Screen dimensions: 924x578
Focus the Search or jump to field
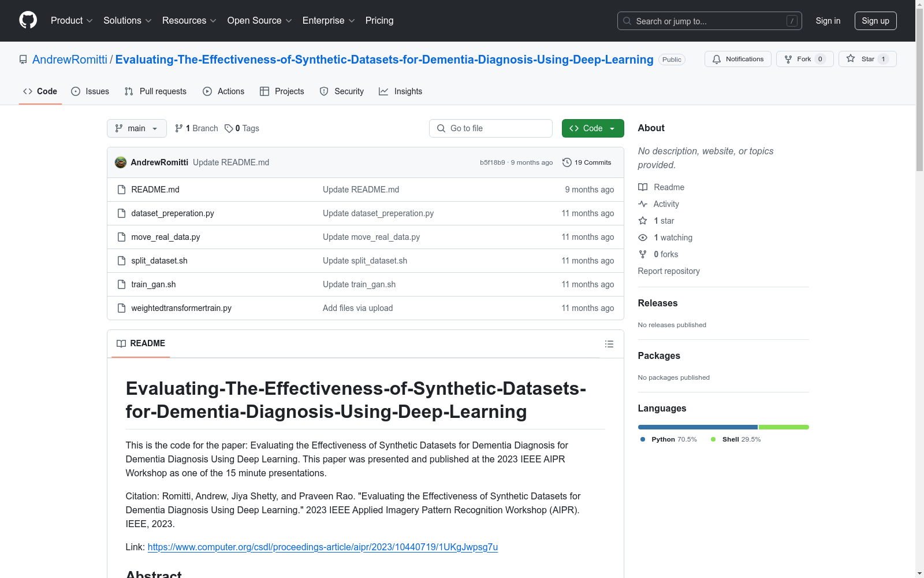pos(710,21)
